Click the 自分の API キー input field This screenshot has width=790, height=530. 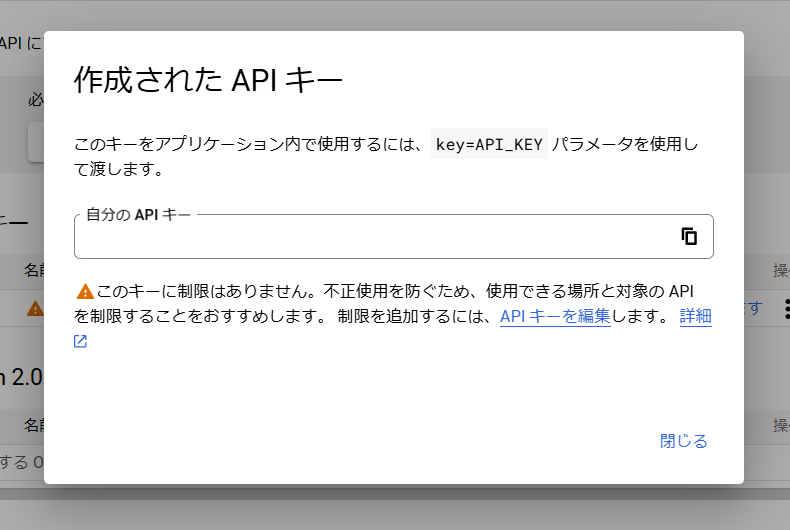(x=393, y=237)
